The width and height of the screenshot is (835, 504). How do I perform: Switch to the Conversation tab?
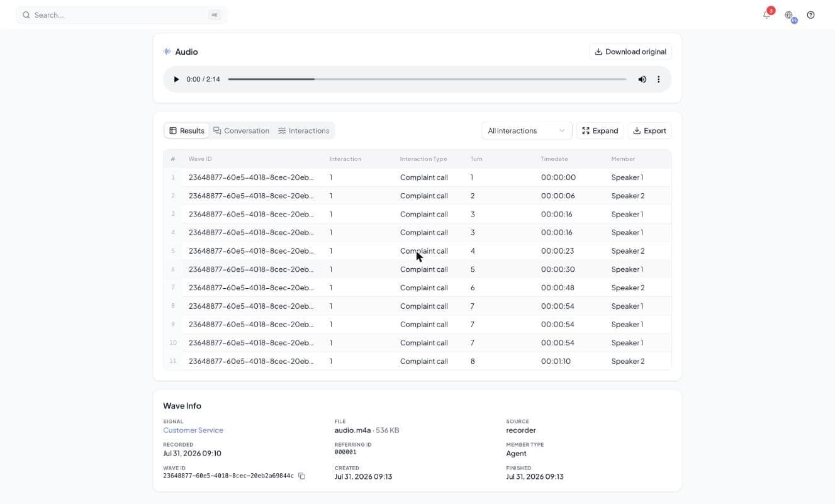tap(241, 130)
